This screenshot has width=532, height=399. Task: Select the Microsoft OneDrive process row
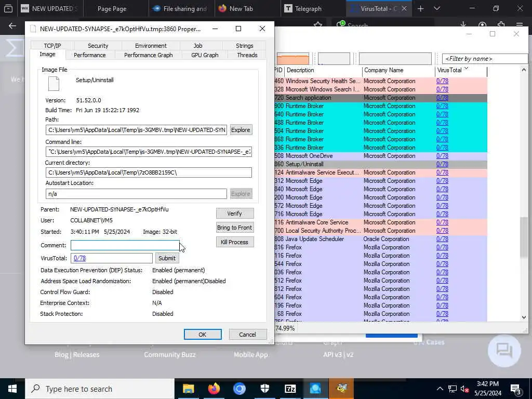tap(381, 156)
